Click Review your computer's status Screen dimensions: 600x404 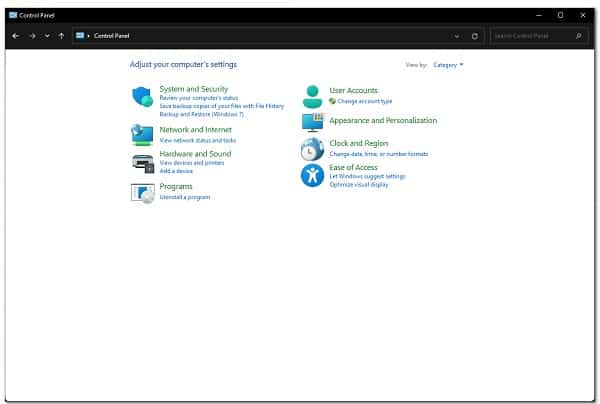point(199,98)
